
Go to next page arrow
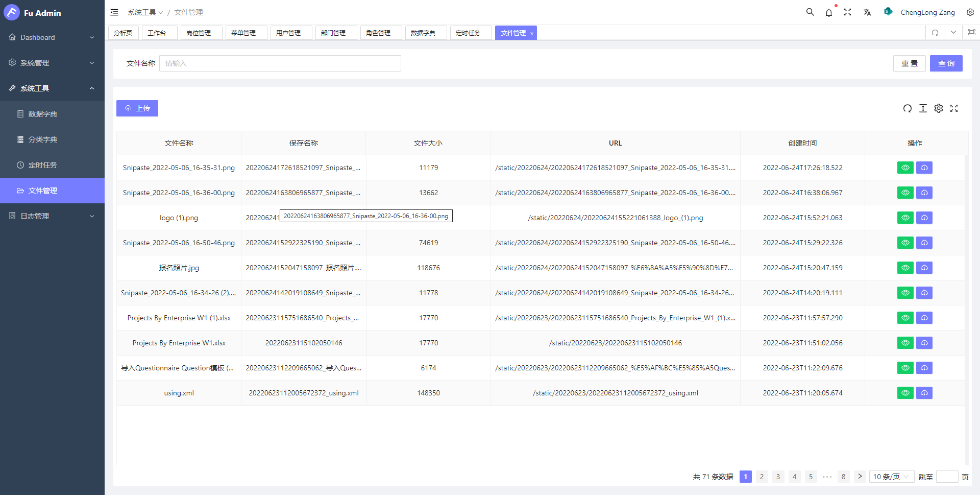tap(860, 477)
